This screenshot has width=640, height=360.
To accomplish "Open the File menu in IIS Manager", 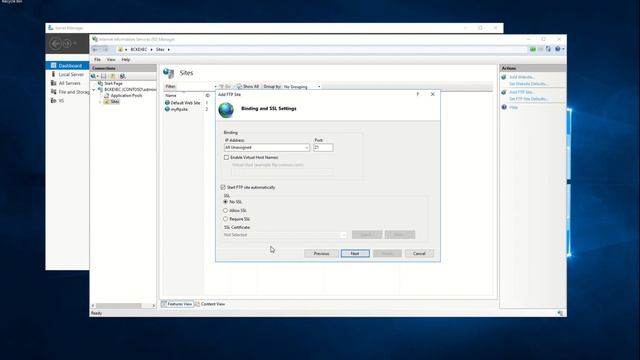I will (98, 60).
